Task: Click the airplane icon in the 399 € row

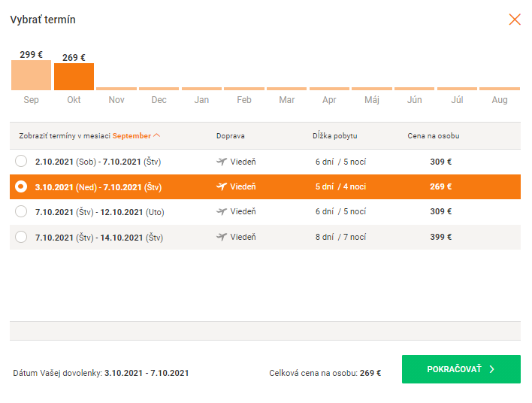Action: [222, 237]
